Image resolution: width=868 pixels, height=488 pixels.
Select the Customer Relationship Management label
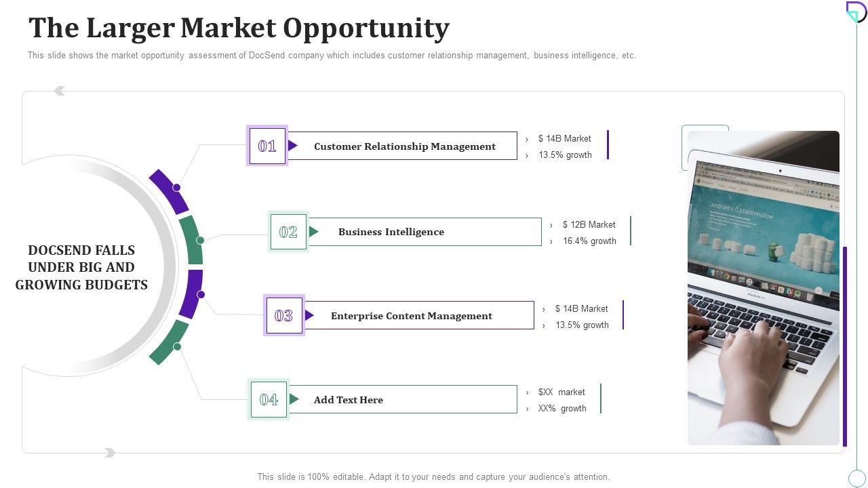coord(405,146)
